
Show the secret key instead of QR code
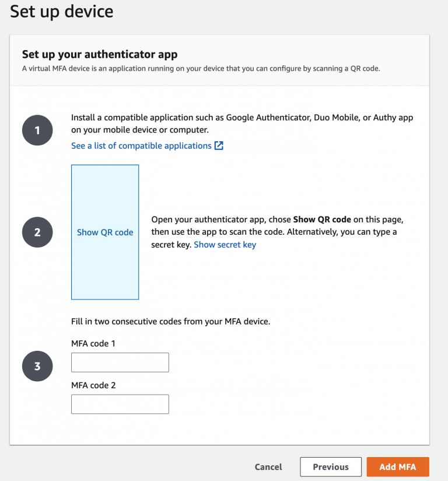(x=225, y=245)
